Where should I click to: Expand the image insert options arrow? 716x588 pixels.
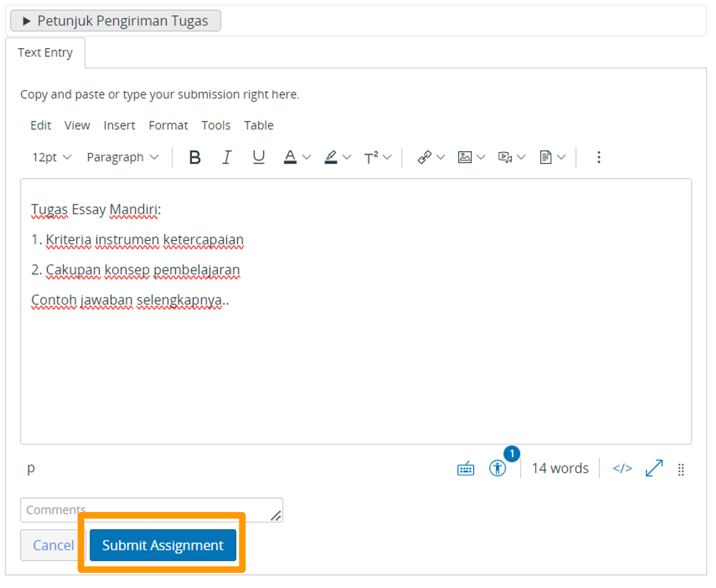point(481,157)
